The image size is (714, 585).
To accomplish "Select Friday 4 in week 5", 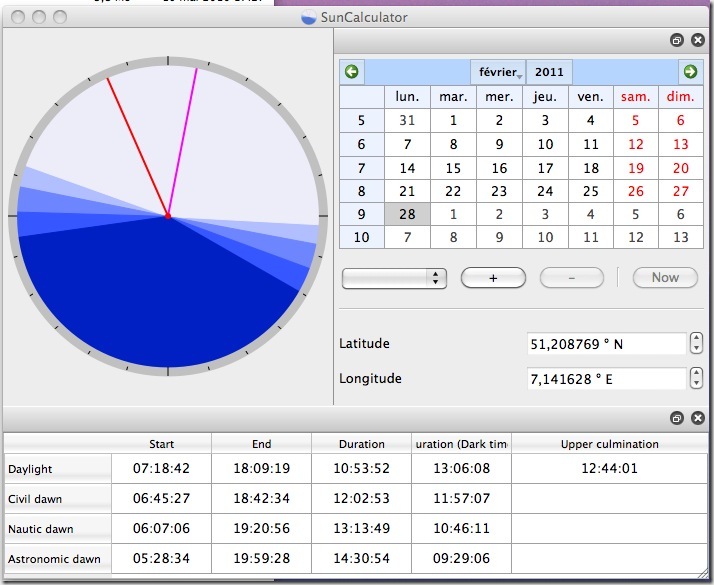I will (x=591, y=120).
